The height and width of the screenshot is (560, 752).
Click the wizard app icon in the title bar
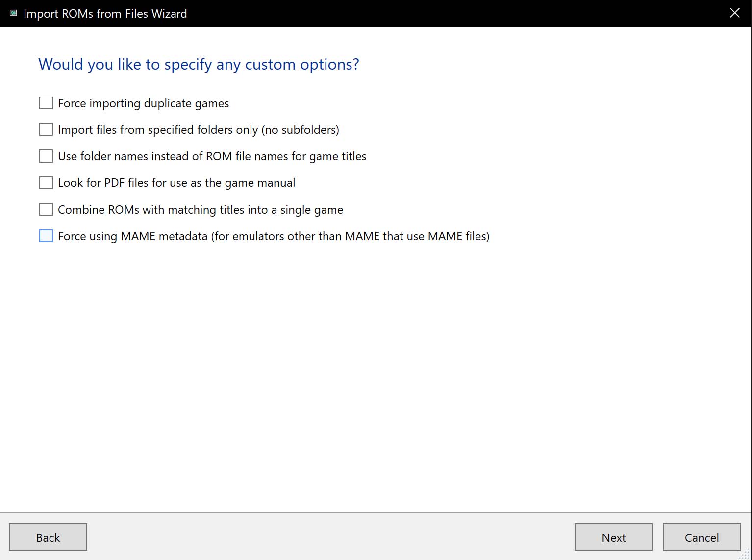click(x=13, y=13)
